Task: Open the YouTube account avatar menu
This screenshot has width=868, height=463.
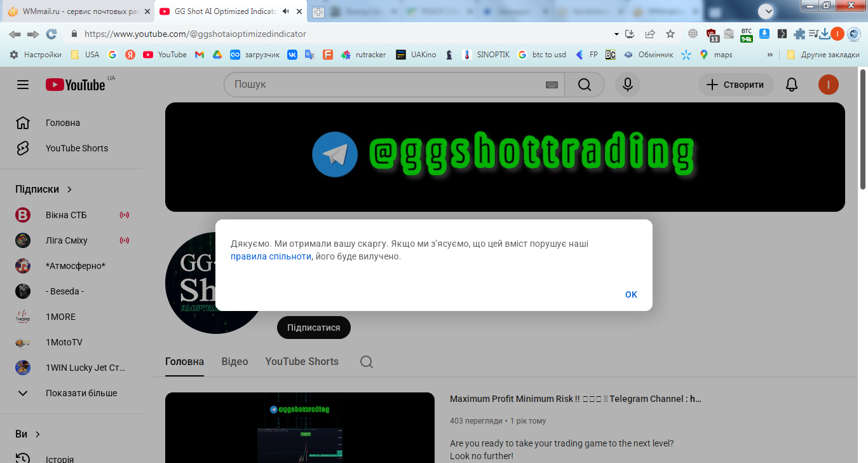Action: pos(829,85)
